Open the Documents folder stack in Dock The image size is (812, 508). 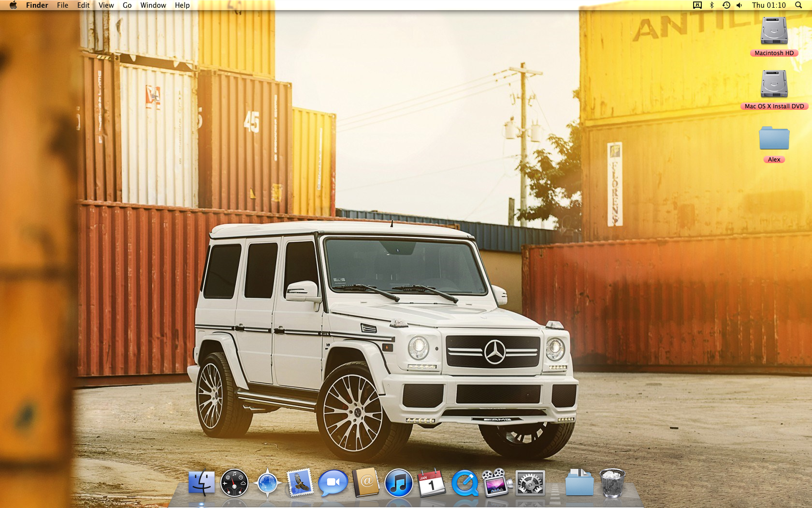[580, 482]
